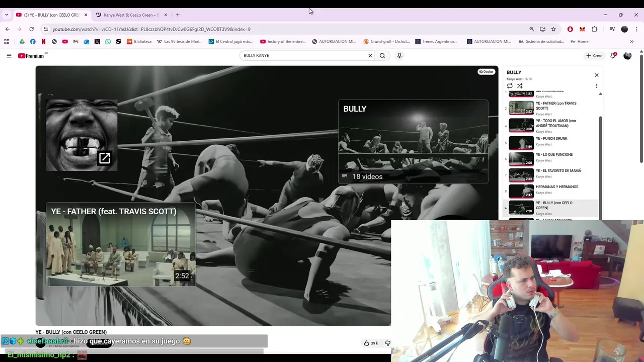644x362 pixels.
Task: Open the Opera-style red extension icon
Action: pos(570,29)
